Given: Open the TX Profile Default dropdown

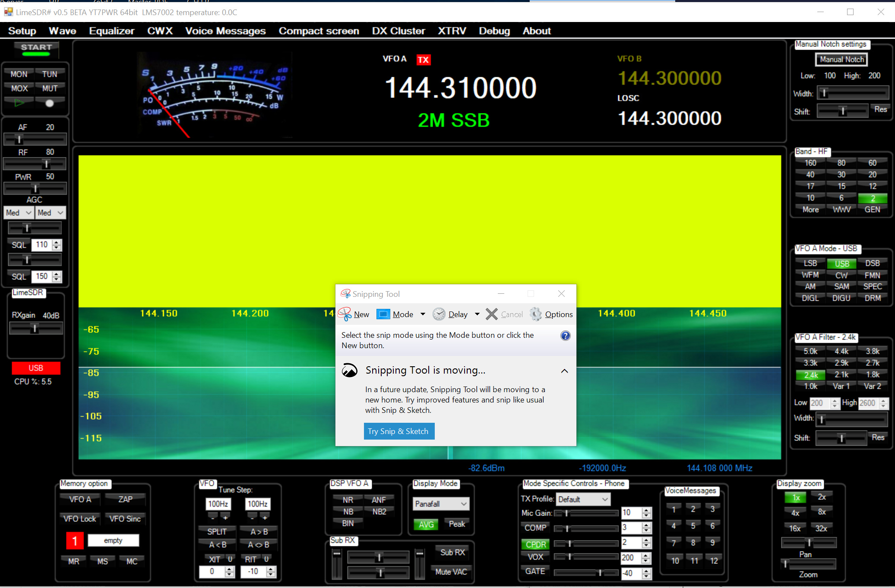Looking at the screenshot, I should tap(582, 499).
